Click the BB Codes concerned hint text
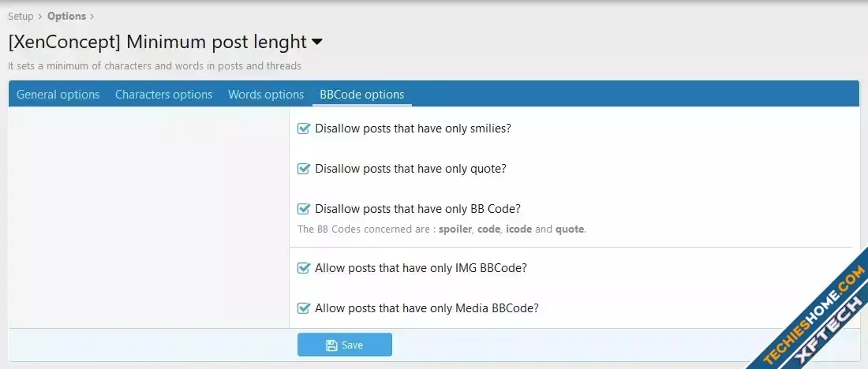 (442, 229)
